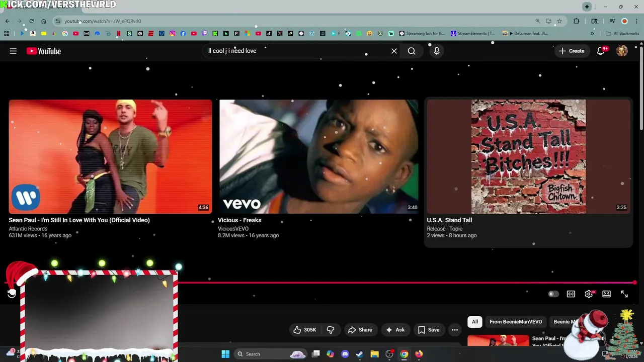The height and width of the screenshot is (362, 644).
Task: Open the Vicious - Freaks video title
Action: click(239, 220)
